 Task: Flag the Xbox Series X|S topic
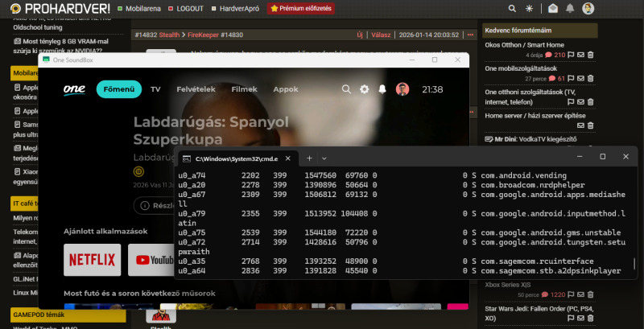pyautogui.click(x=571, y=294)
